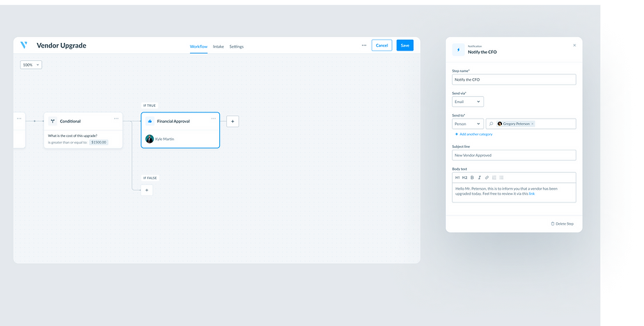
Task: Click the IF TRUE branch label
Action: coord(150,106)
